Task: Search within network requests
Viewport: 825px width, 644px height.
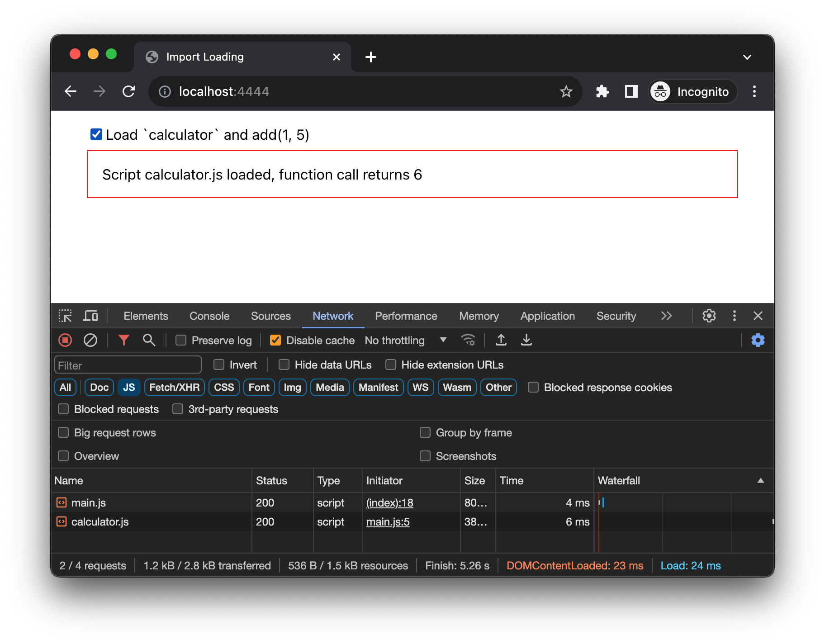Action: coord(149,340)
